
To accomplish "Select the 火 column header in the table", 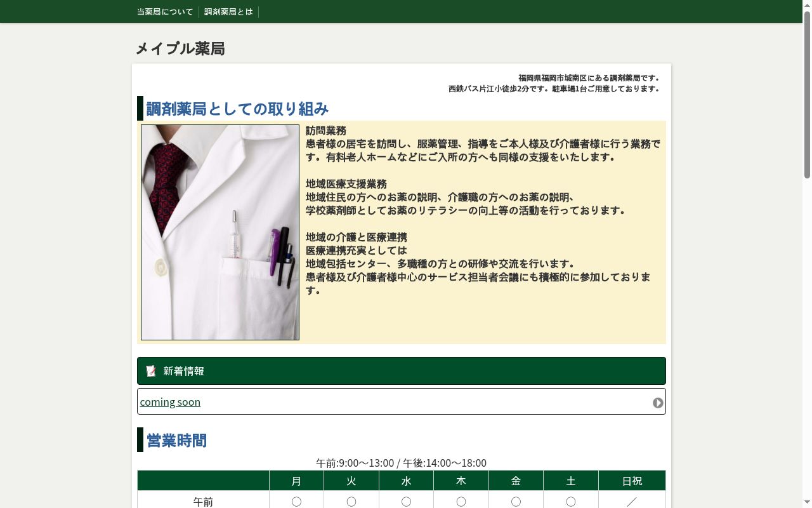I will tap(351, 481).
